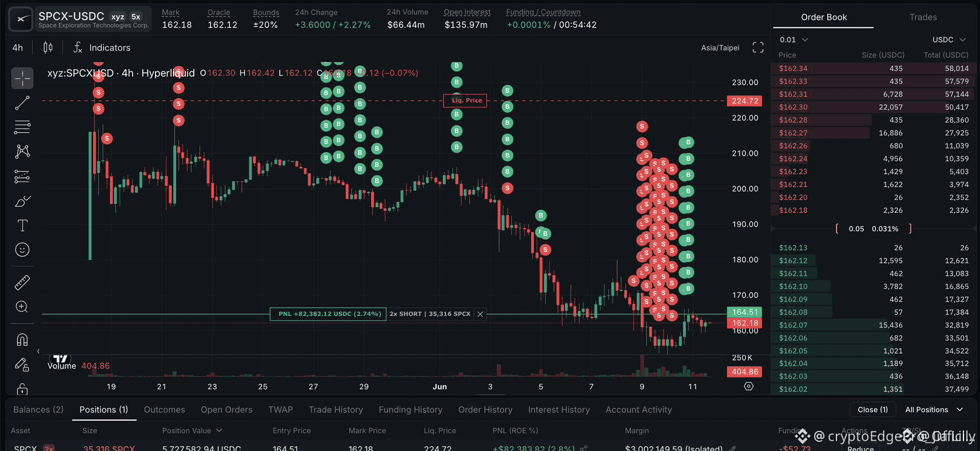This screenshot has height=451, width=980.
Task: Select the Positions (1) tab
Action: pyautogui.click(x=104, y=410)
